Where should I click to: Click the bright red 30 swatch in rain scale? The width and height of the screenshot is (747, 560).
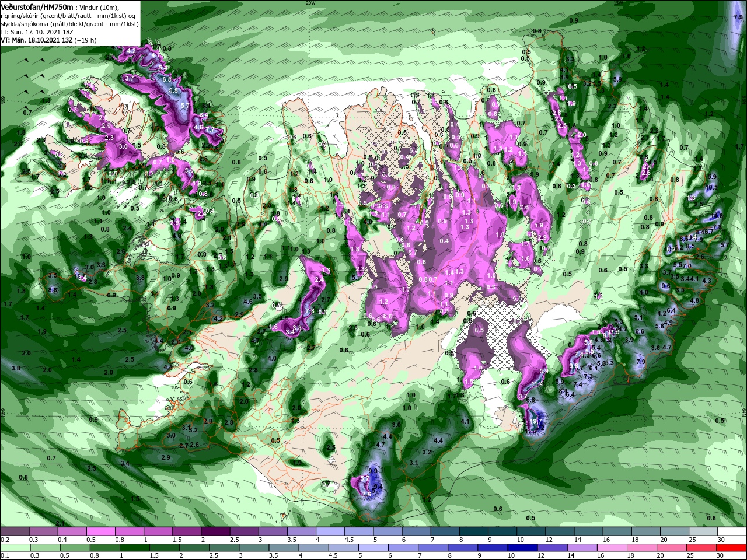point(732,548)
